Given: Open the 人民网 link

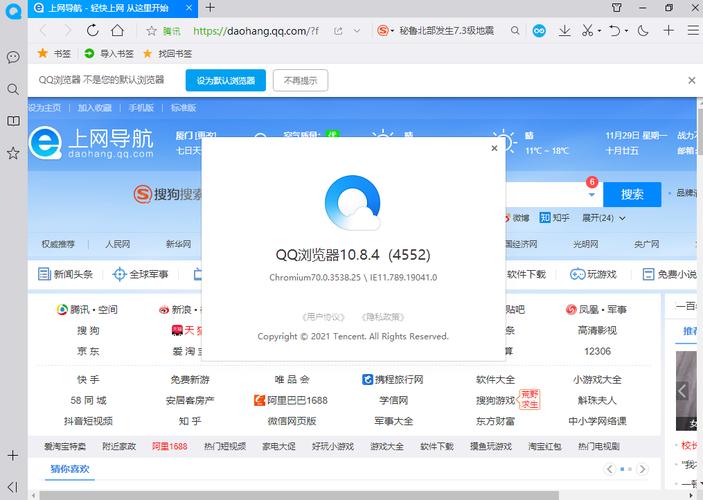Looking at the screenshot, I should (117, 244).
